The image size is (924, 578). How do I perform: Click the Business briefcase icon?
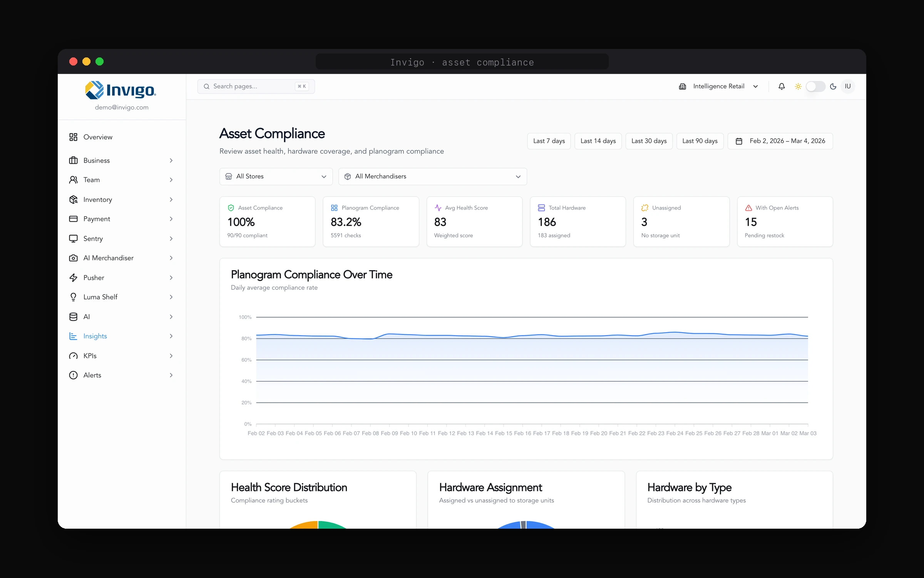[73, 160]
